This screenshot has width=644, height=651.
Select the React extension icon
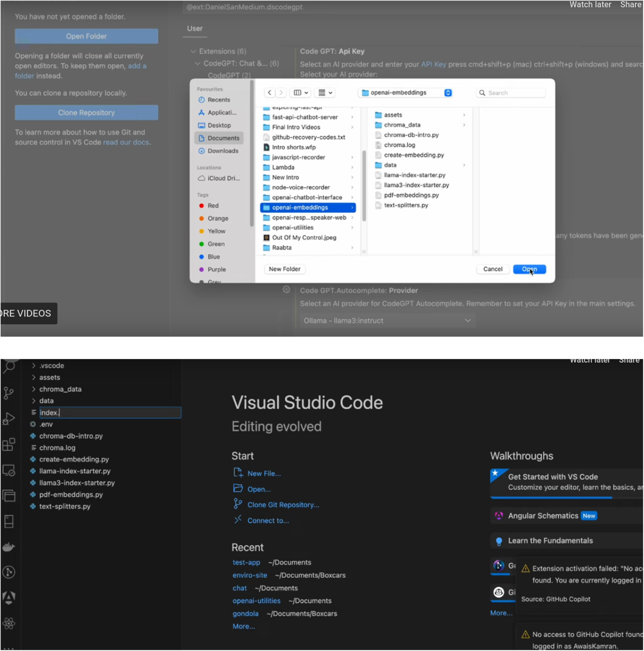[x=8, y=623]
